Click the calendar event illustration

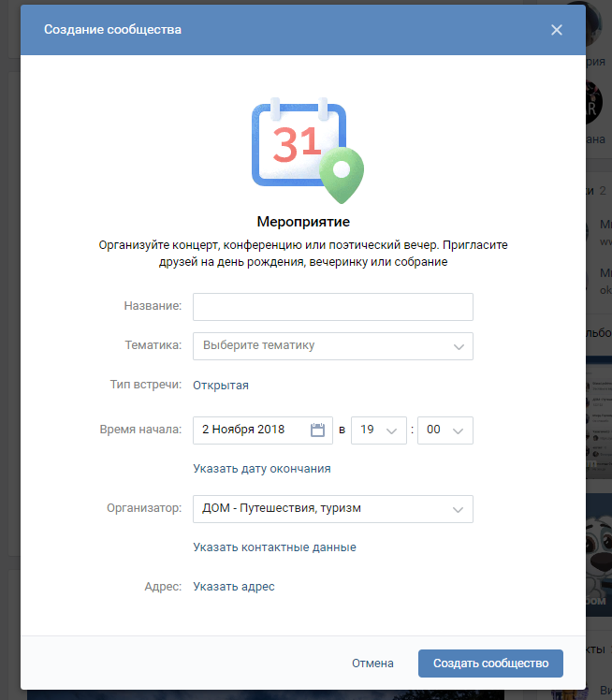pos(308,151)
